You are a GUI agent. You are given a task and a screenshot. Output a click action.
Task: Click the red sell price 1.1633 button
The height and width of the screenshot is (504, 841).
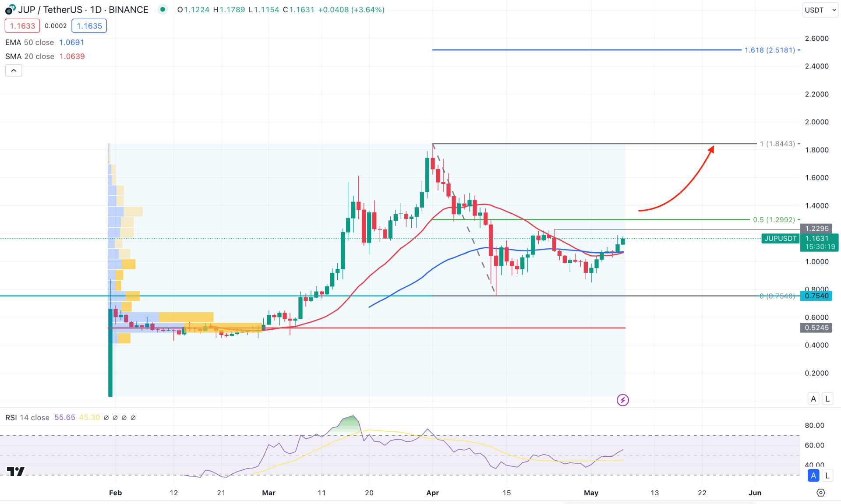click(22, 26)
